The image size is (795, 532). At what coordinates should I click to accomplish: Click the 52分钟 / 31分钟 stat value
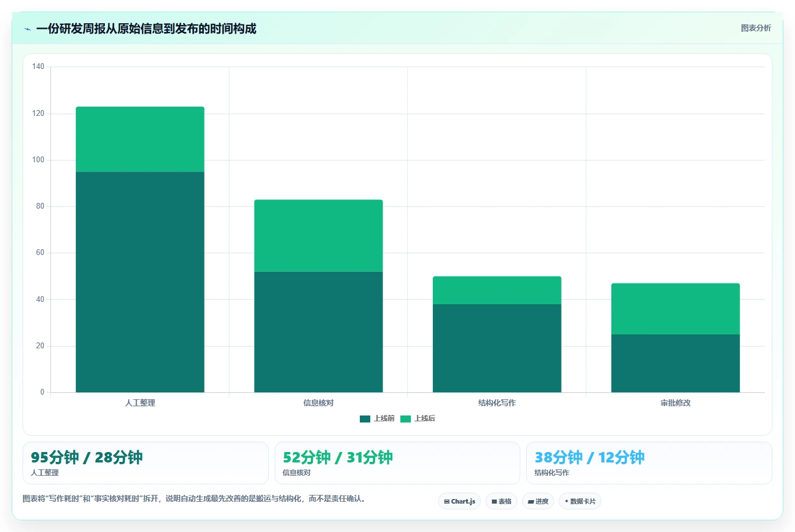click(338, 457)
